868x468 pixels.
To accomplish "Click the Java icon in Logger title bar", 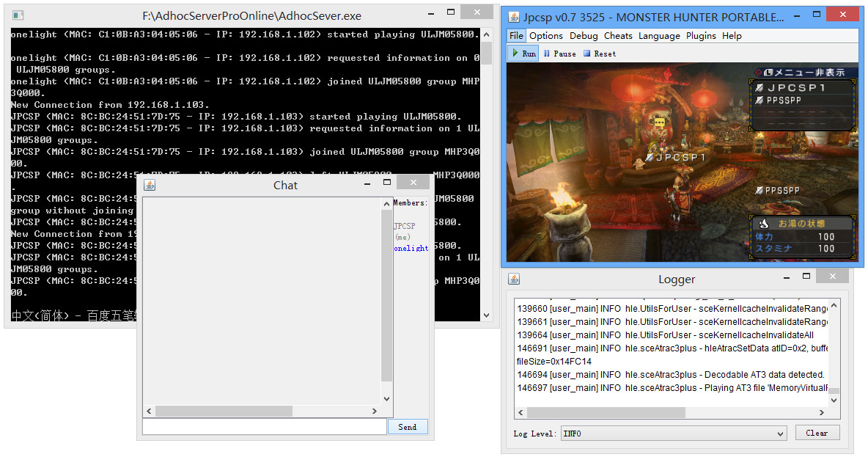I will (x=514, y=279).
